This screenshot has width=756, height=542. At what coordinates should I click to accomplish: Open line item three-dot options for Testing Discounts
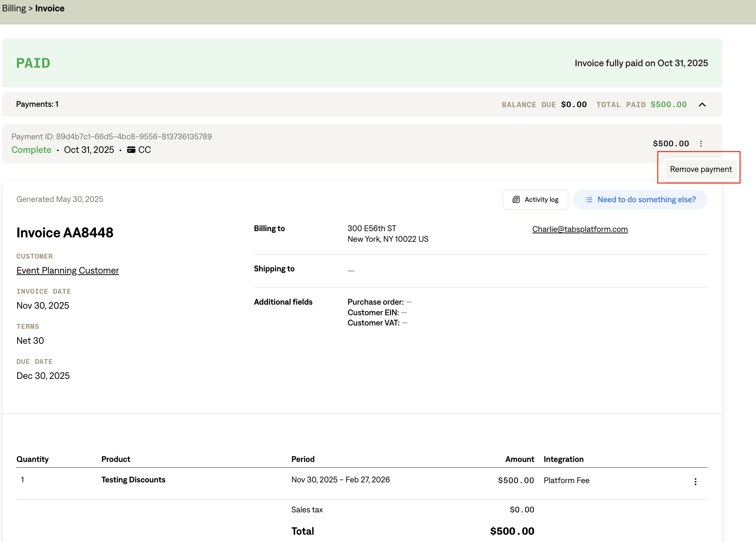pyautogui.click(x=695, y=481)
